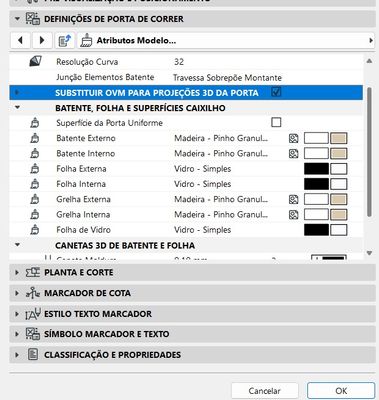
Task: Open the page list icon button
Action: 65,41
